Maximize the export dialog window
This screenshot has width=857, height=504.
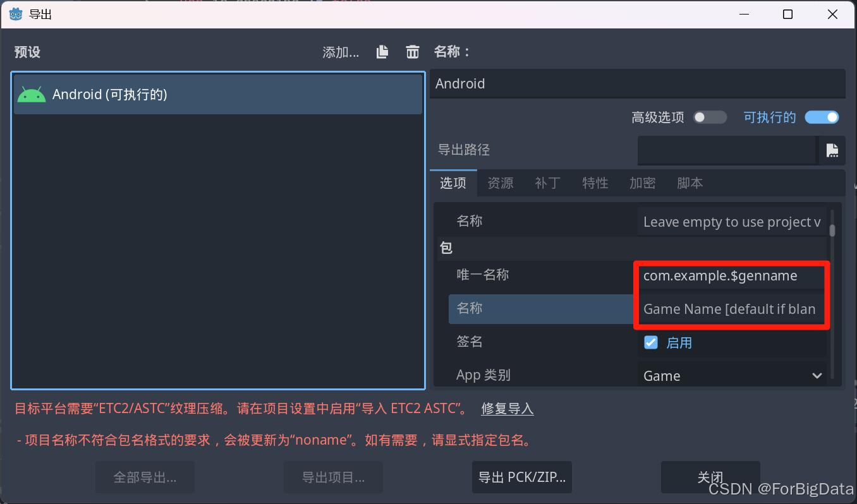[787, 15]
